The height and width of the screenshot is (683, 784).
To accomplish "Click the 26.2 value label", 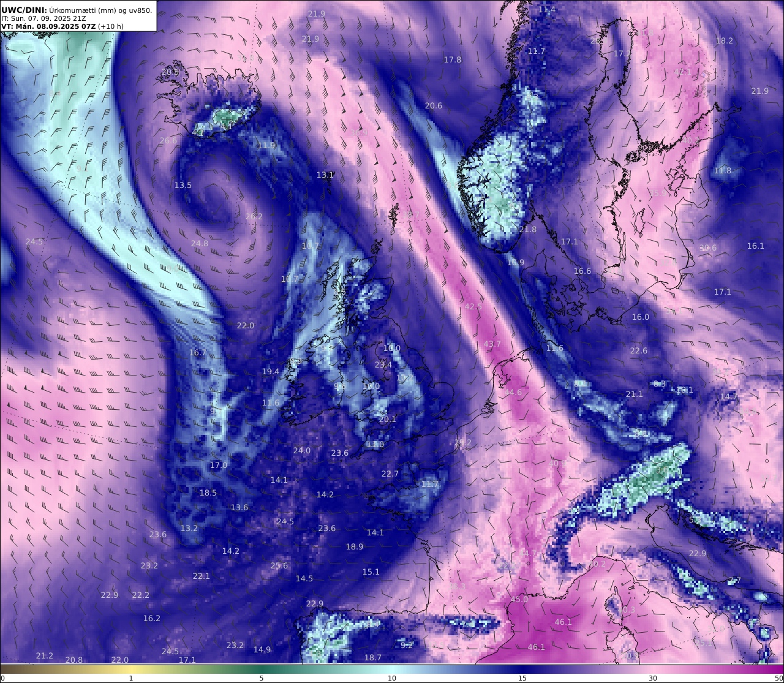I will click(254, 216).
